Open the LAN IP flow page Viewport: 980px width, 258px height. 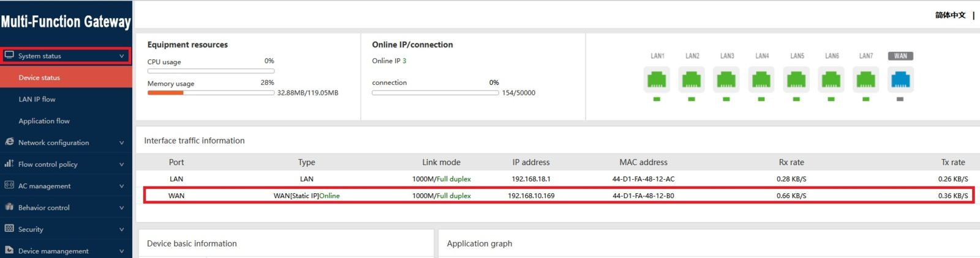click(x=37, y=99)
